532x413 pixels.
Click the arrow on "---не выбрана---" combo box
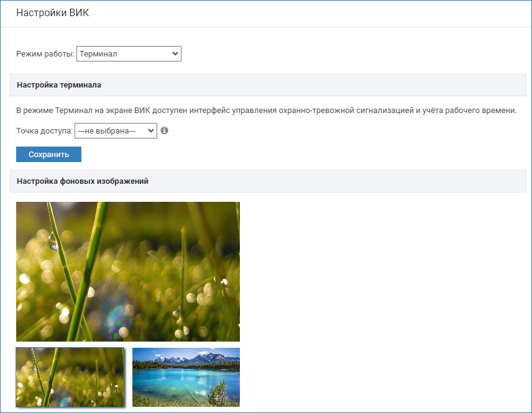click(150, 131)
